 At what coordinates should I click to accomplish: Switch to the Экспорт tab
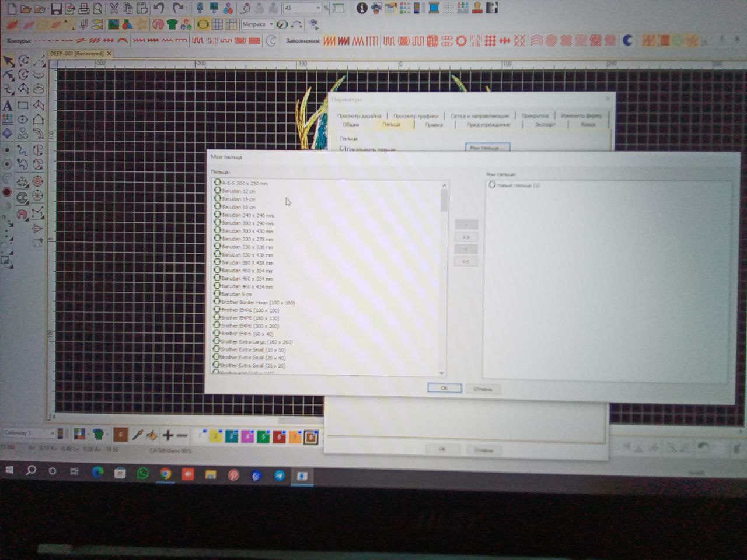[545, 124]
